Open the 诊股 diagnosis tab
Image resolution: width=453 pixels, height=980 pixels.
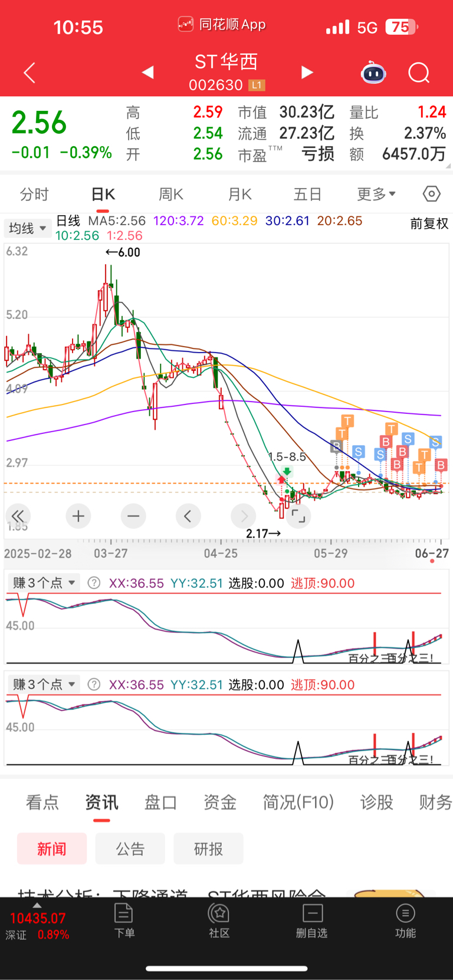(x=376, y=802)
